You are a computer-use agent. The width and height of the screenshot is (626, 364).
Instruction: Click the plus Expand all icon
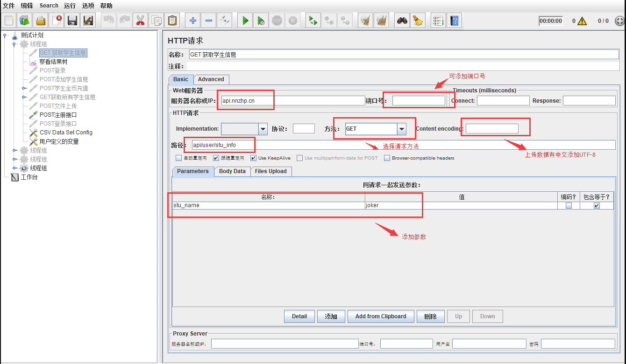point(192,21)
